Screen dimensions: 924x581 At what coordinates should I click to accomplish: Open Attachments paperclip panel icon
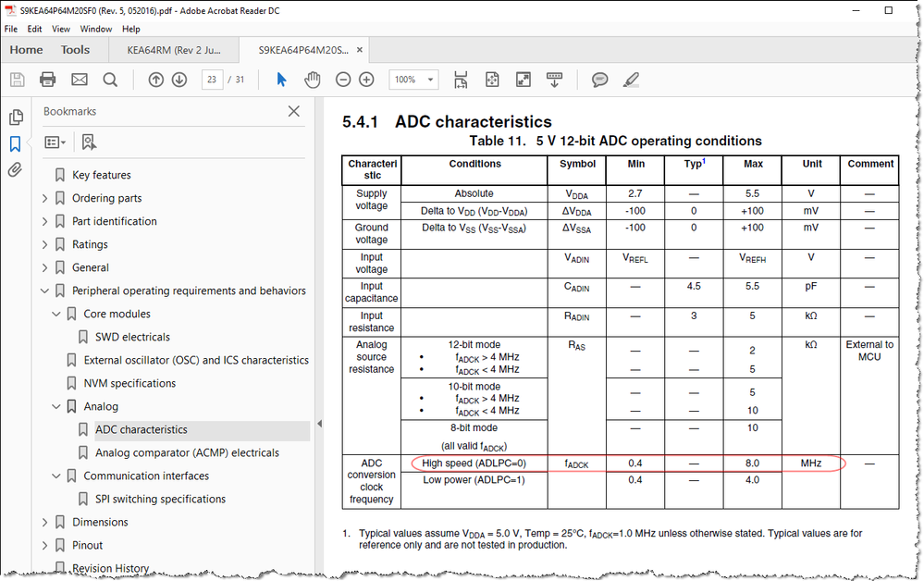coord(16,169)
